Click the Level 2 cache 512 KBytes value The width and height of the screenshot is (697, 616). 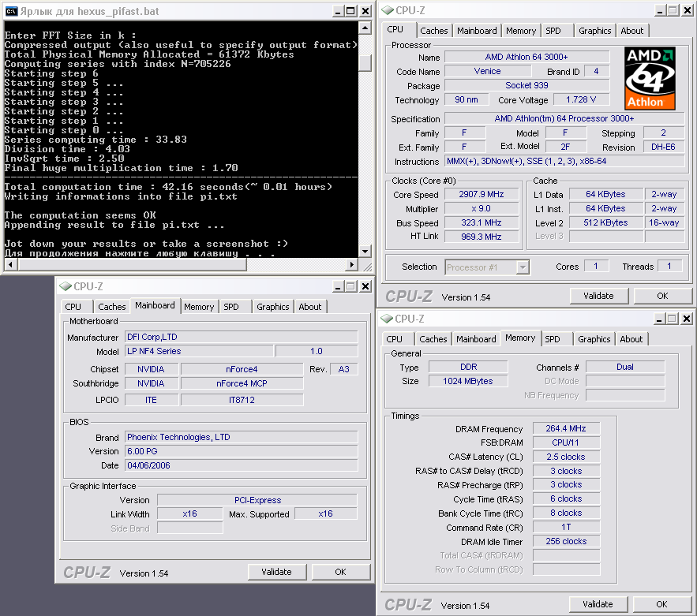[605, 223]
